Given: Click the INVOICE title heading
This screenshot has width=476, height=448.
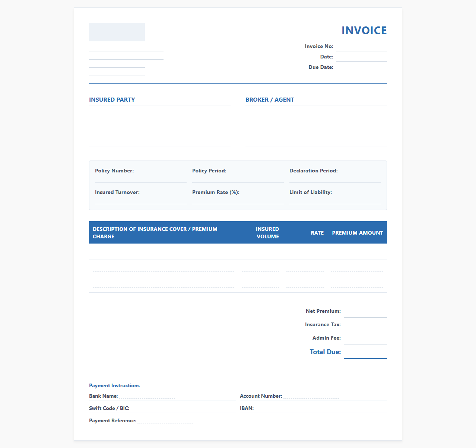Looking at the screenshot, I should pyautogui.click(x=364, y=31).
